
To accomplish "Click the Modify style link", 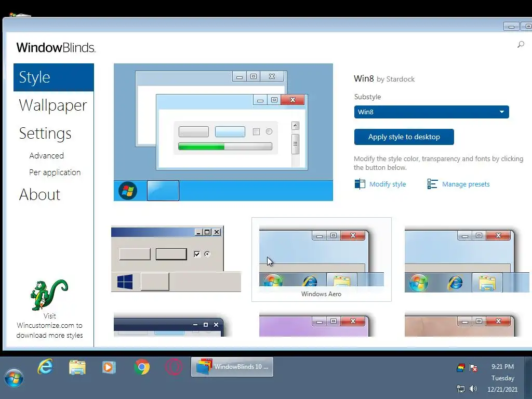I will 388,184.
